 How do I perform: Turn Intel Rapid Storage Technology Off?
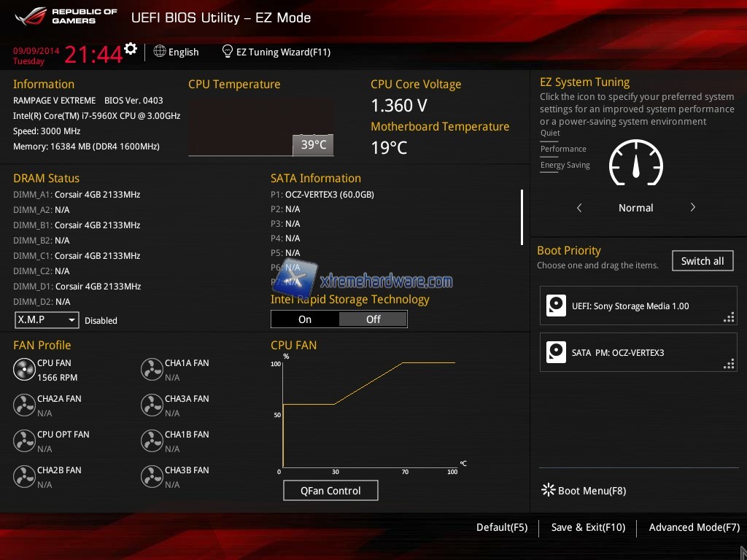[373, 319]
